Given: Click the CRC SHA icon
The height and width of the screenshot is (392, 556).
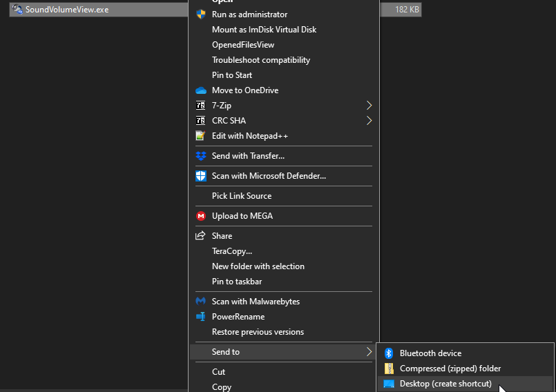Looking at the screenshot, I should (201, 121).
